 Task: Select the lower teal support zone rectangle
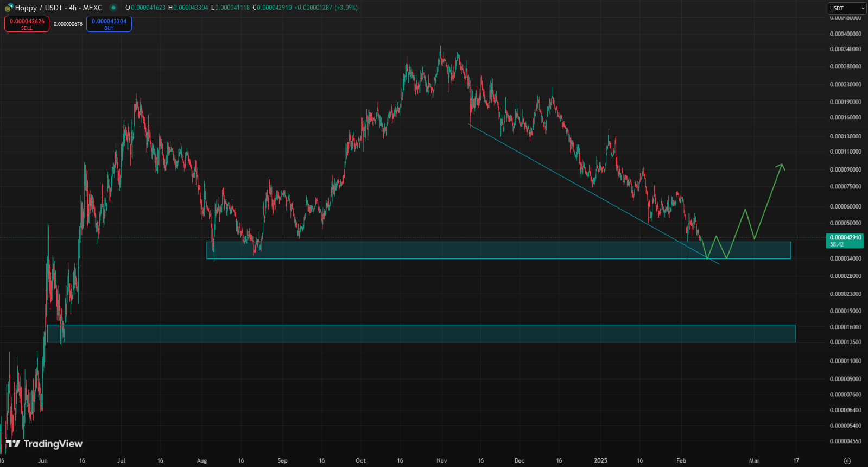click(421, 333)
